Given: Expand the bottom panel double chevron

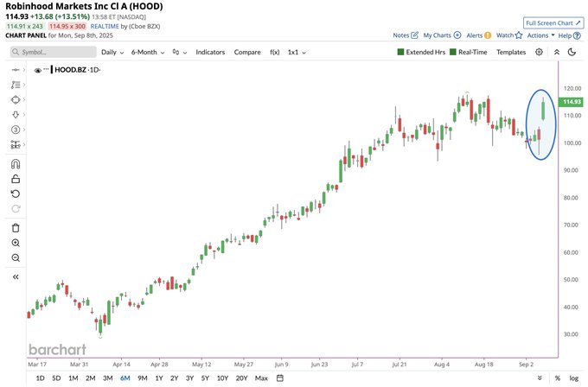Looking at the screenshot, I should coord(540,378).
